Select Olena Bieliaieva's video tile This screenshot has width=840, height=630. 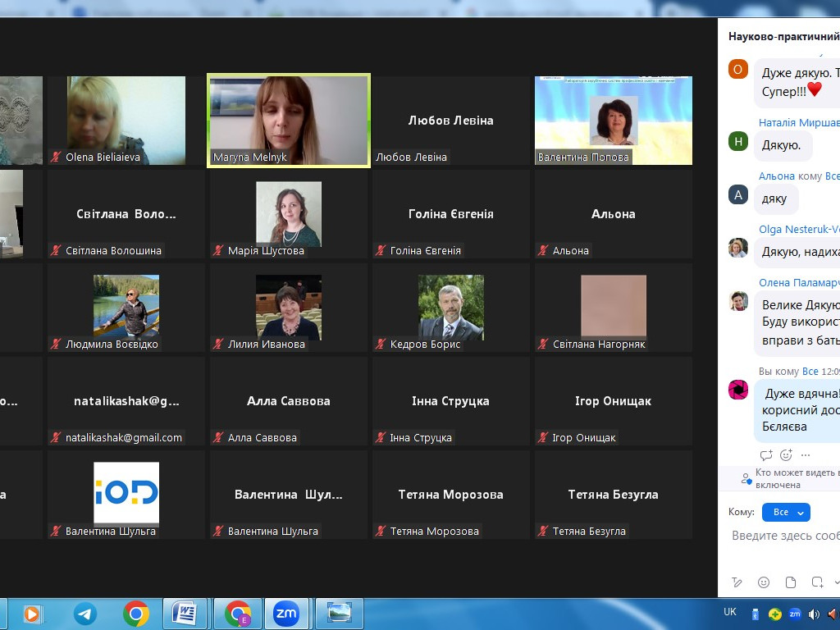tap(126, 121)
